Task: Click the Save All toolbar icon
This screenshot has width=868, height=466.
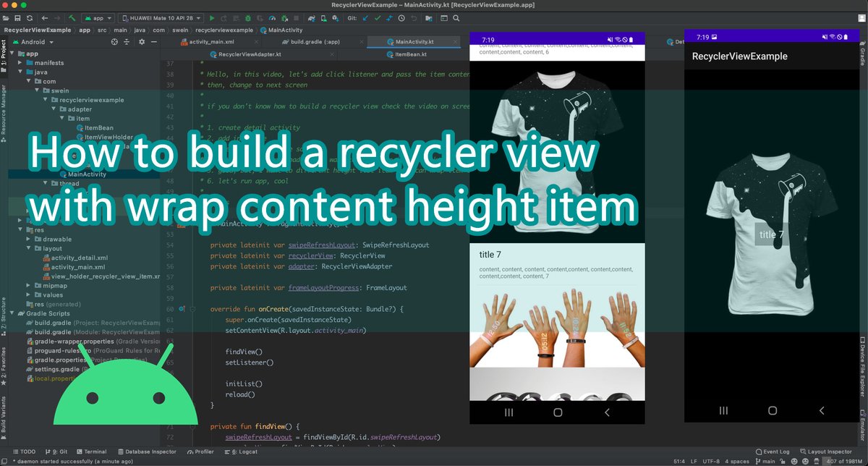Action: 17,17
